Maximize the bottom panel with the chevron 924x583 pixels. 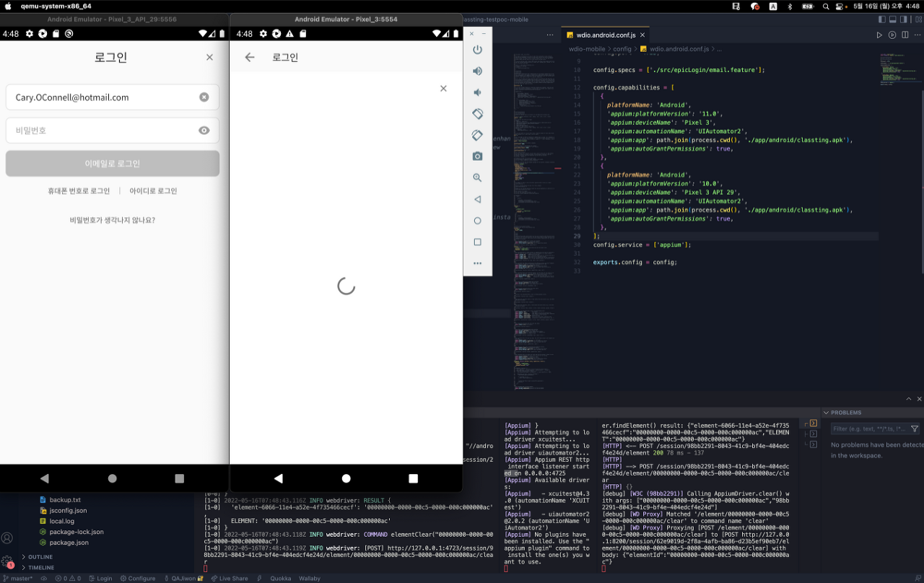909,399
